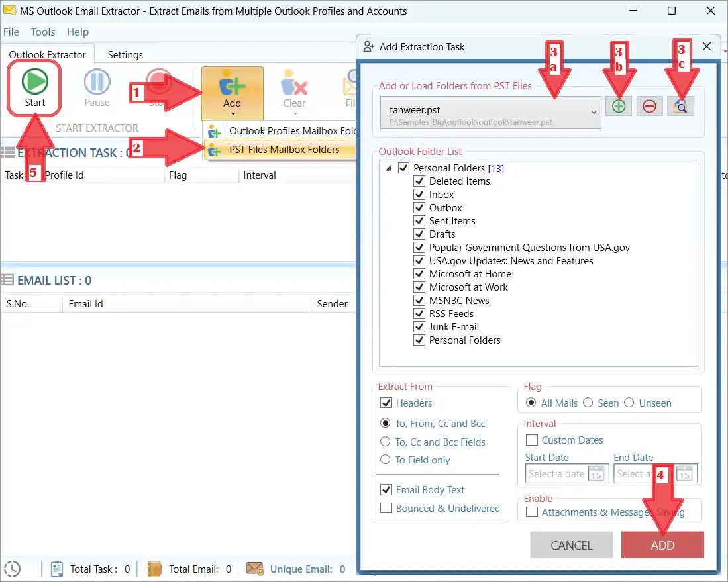
Task: Toggle the Headers checkbox
Action: [x=386, y=403]
